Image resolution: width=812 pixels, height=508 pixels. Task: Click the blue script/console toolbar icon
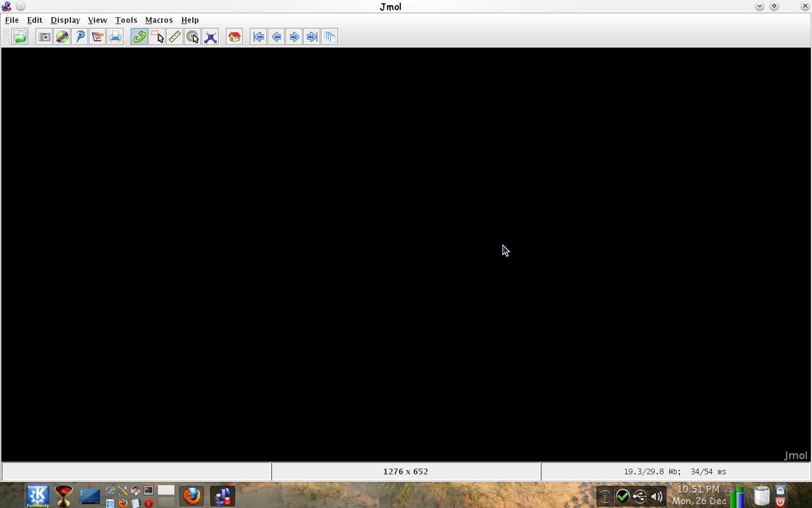click(x=79, y=37)
